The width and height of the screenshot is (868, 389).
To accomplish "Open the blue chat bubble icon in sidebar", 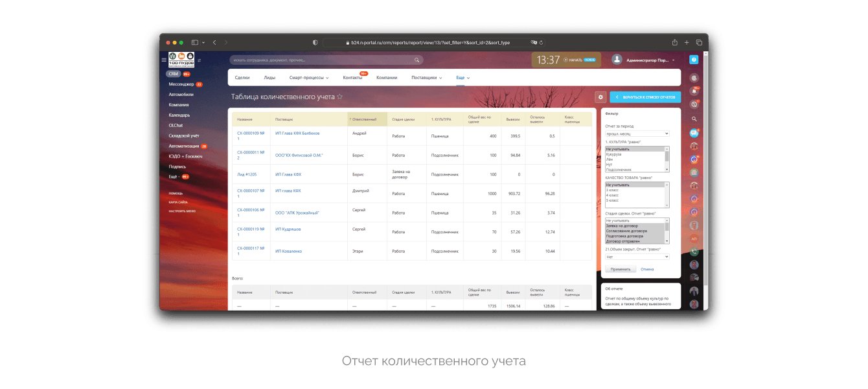I will coord(694,132).
